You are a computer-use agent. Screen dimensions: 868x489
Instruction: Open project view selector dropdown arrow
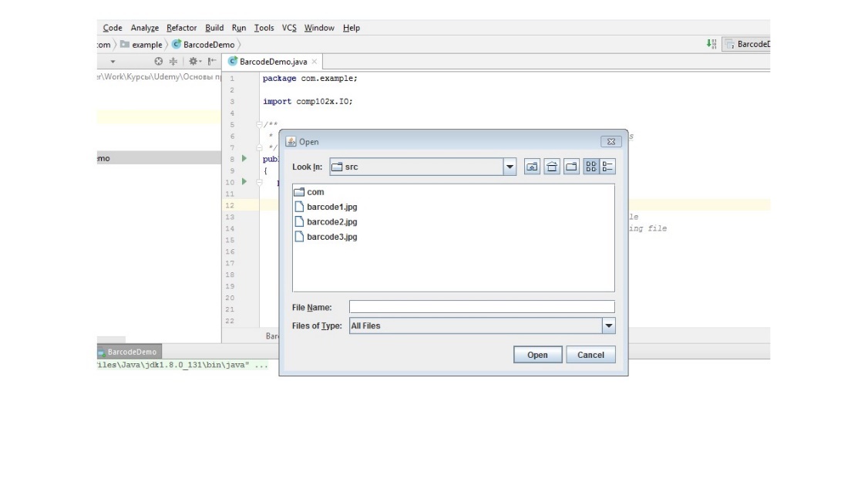[112, 61]
